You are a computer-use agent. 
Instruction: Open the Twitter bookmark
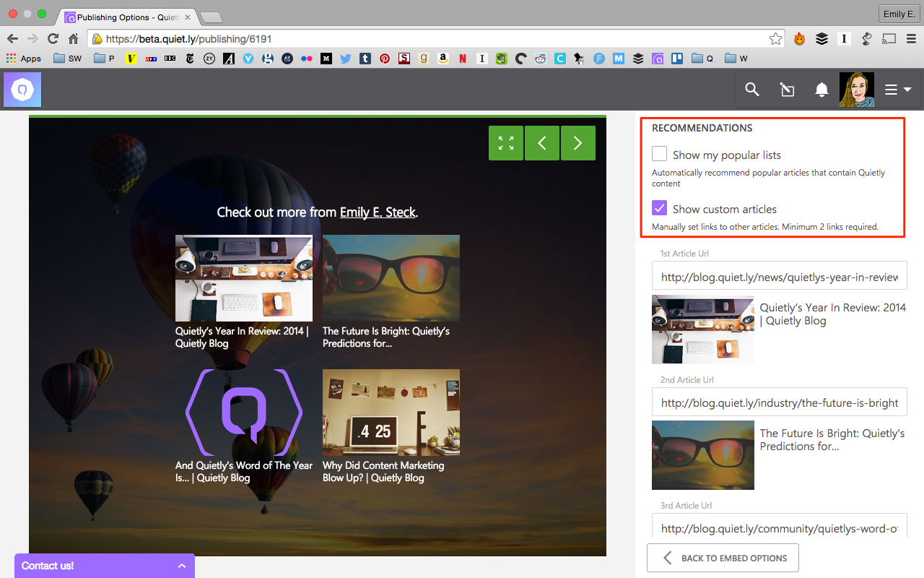(x=346, y=59)
